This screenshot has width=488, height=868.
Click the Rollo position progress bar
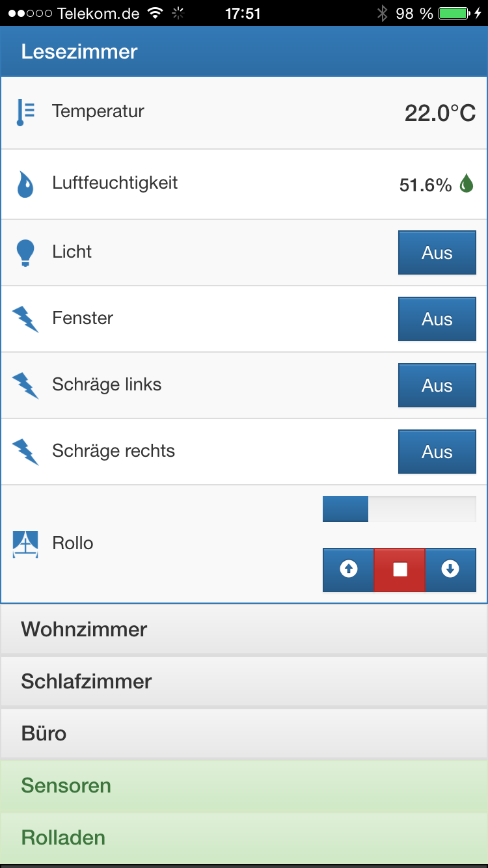click(x=399, y=509)
